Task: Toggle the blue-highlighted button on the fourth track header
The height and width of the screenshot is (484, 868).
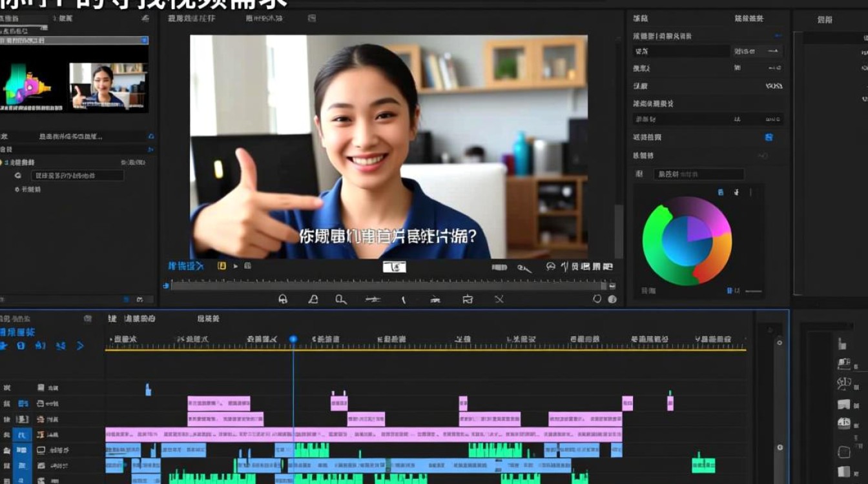Action: 23,435
